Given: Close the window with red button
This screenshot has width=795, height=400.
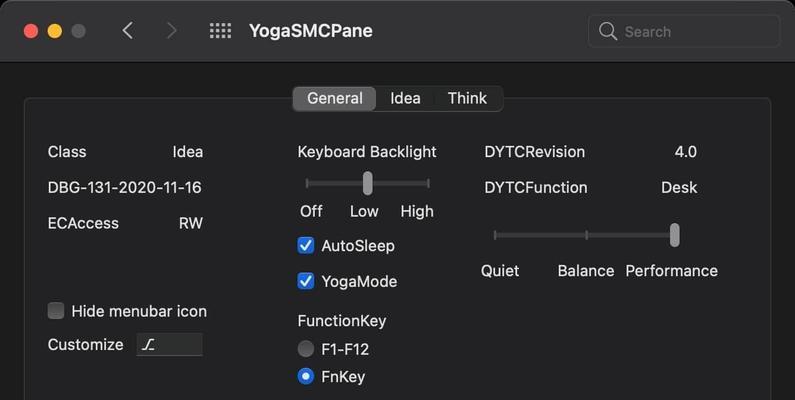Looking at the screenshot, I should click(x=31, y=31).
